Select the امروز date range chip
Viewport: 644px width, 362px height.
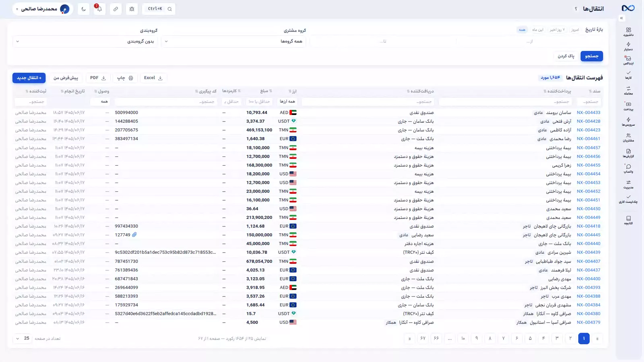click(x=575, y=30)
